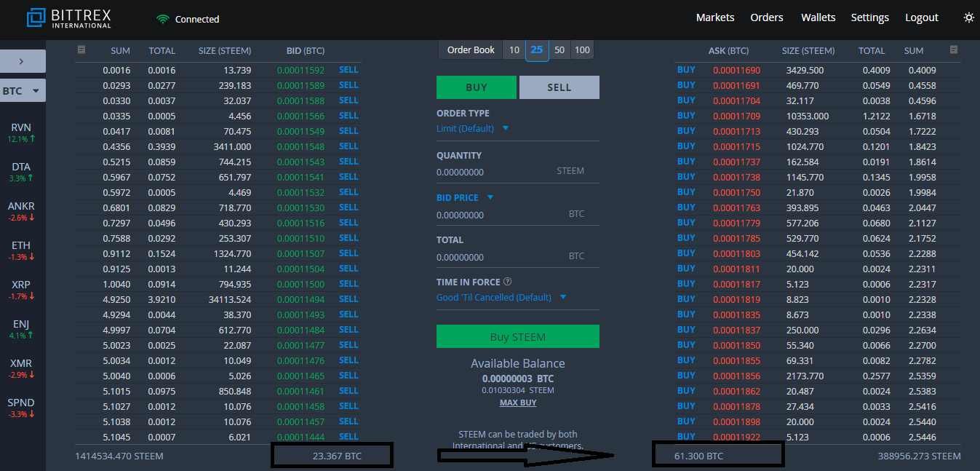Screen dimensions: 980x471
Task: Click the Time In Force help icon
Action: [x=508, y=282]
